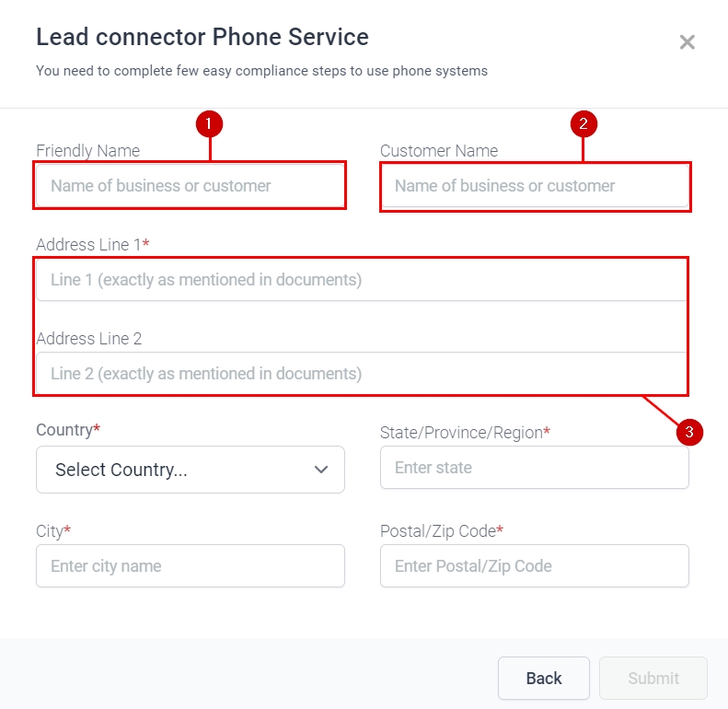
Task: Focus the Friendly Name input field
Action: pyautogui.click(x=191, y=186)
